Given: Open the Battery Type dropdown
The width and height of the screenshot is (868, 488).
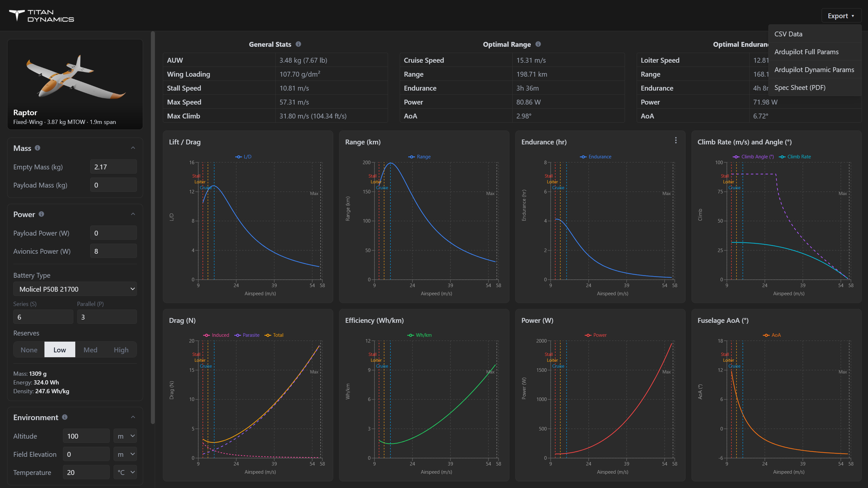Looking at the screenshot, I should tap(75, 289).
